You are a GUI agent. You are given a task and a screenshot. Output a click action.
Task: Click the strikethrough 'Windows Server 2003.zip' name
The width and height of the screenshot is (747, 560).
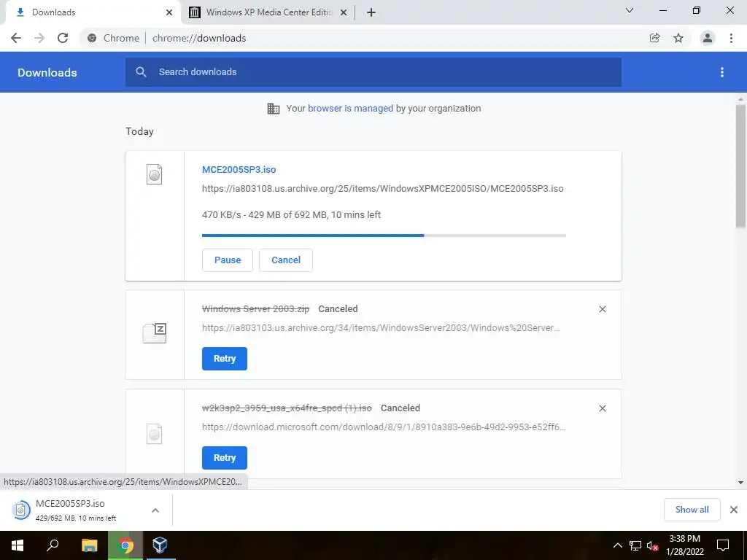pos(255,309)
